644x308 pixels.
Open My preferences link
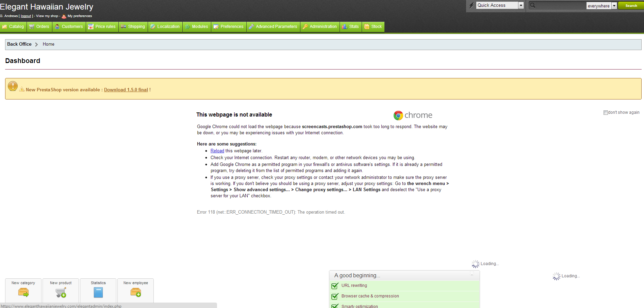[x=80, y=16]
